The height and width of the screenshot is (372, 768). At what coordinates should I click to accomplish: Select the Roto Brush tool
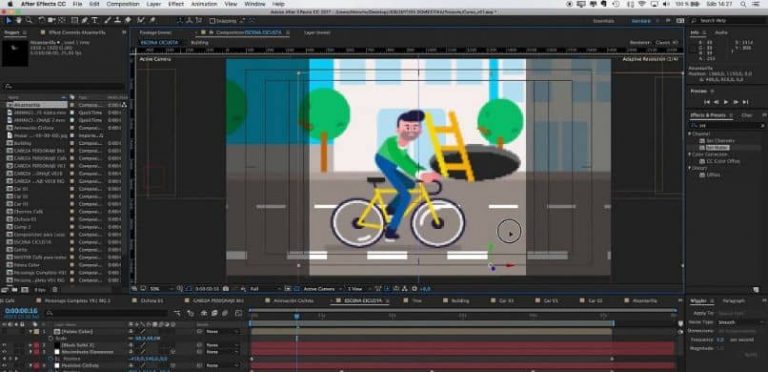pos(141,21)
